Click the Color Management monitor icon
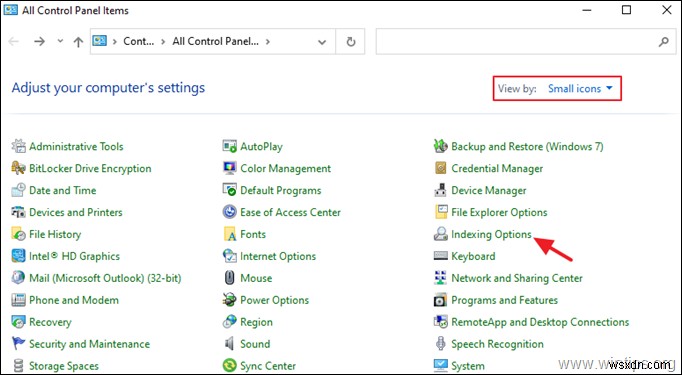This screenshot has height=375, width=682. click(x=229, y=168)
